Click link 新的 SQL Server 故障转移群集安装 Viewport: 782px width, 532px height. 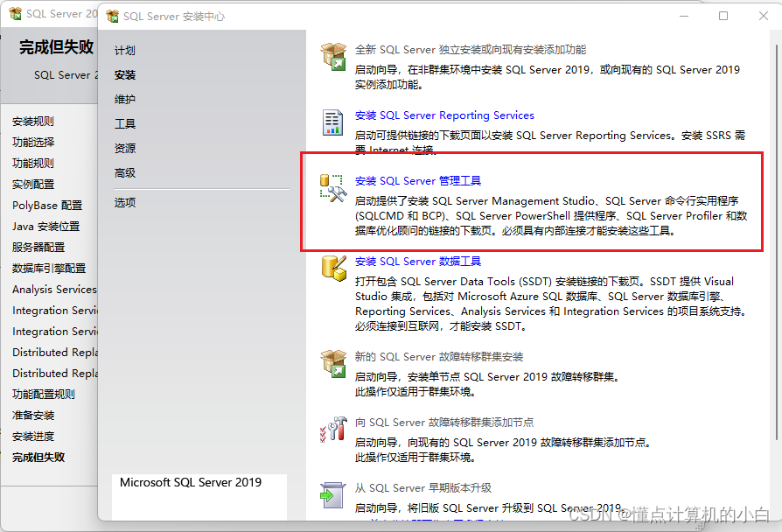439,357
